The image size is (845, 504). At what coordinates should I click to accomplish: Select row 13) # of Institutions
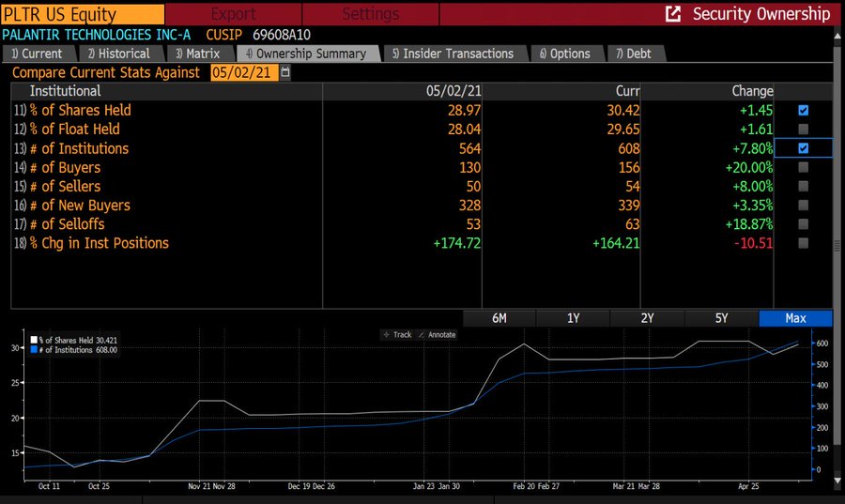(392, 148)
